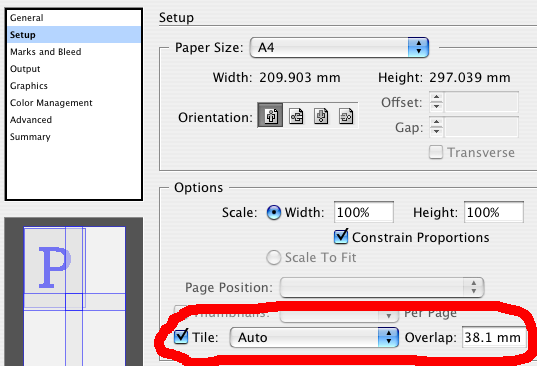Select landscape orientation icon
Screen dimensions: 537x366
pos(296,116)
